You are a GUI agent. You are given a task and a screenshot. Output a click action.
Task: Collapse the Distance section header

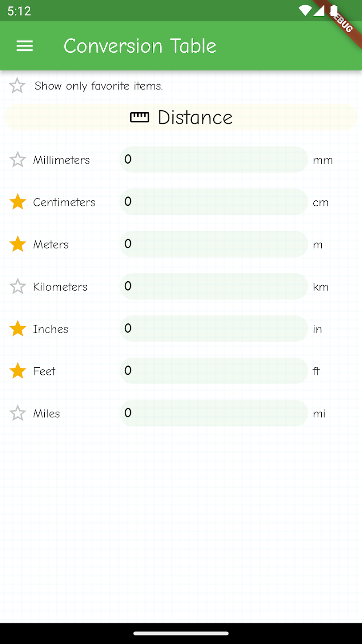[181, 117]
